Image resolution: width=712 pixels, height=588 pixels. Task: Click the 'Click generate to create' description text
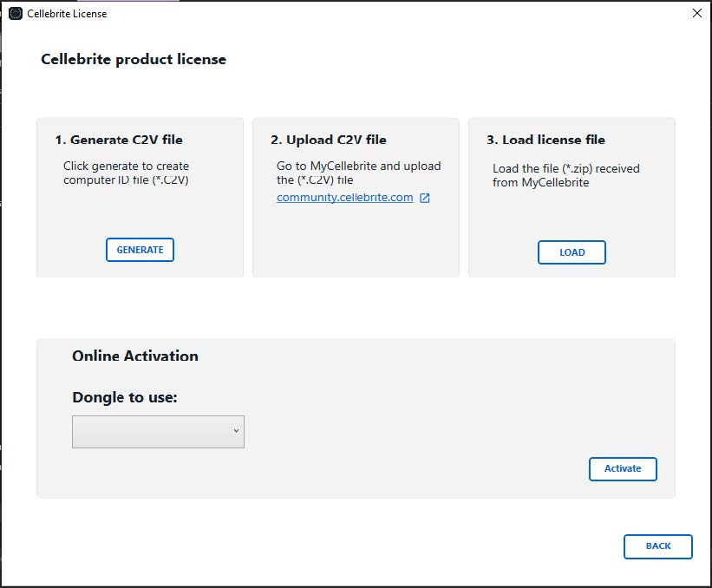tap(127, 167)
